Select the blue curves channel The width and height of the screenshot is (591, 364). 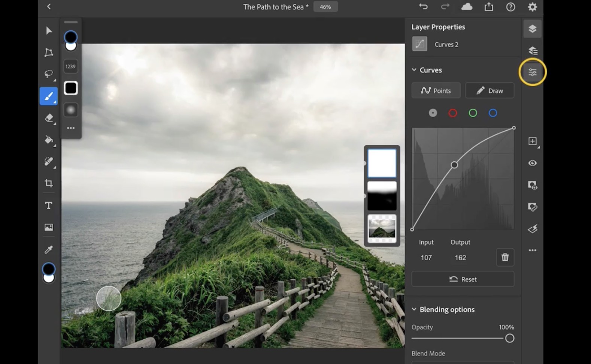click(493, 113)
